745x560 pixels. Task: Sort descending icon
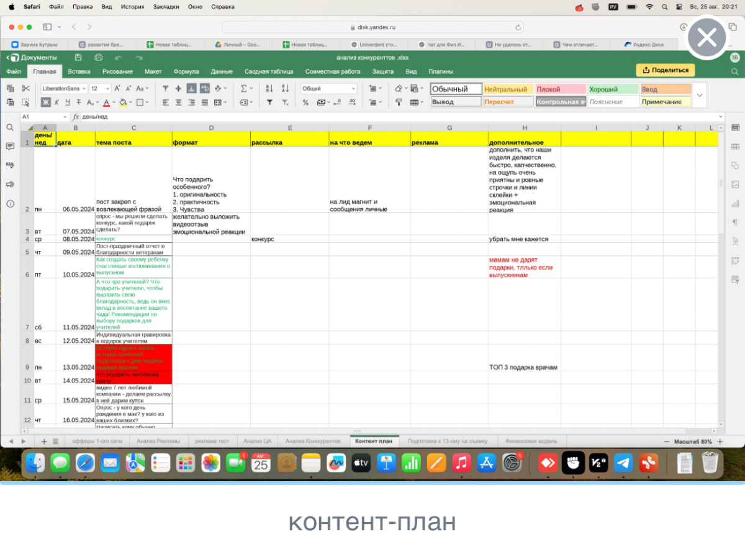[285, 88]
